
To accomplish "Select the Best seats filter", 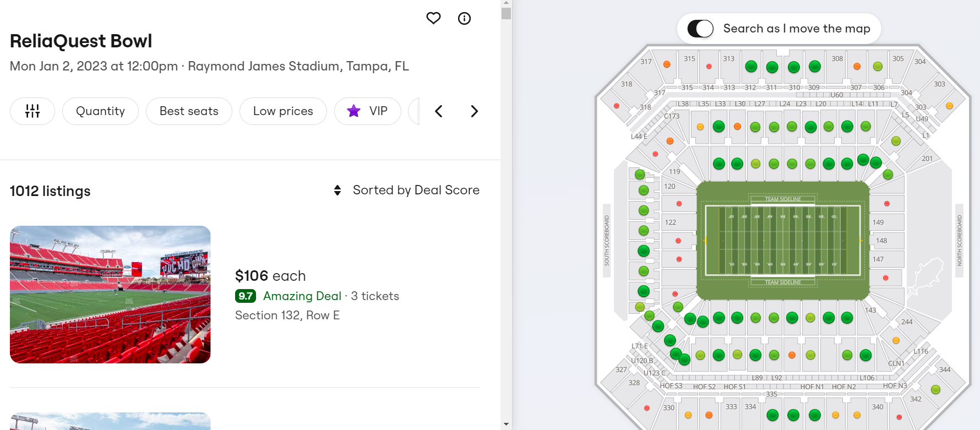I will click(x=189, y=111).
